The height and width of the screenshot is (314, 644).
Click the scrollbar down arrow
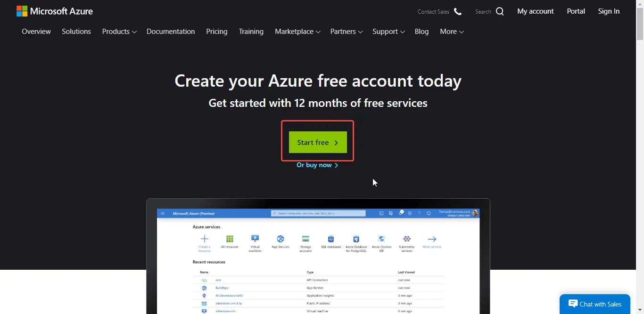640,310
